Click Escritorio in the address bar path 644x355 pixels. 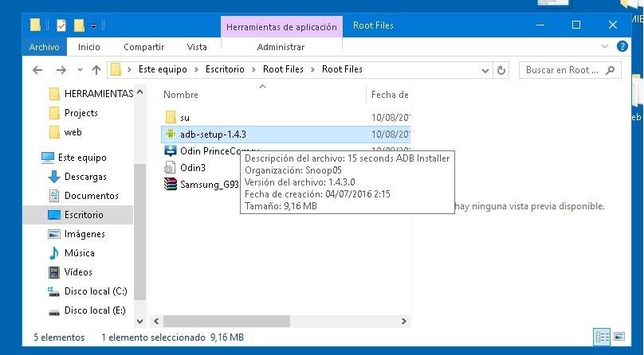click(225, 69)
